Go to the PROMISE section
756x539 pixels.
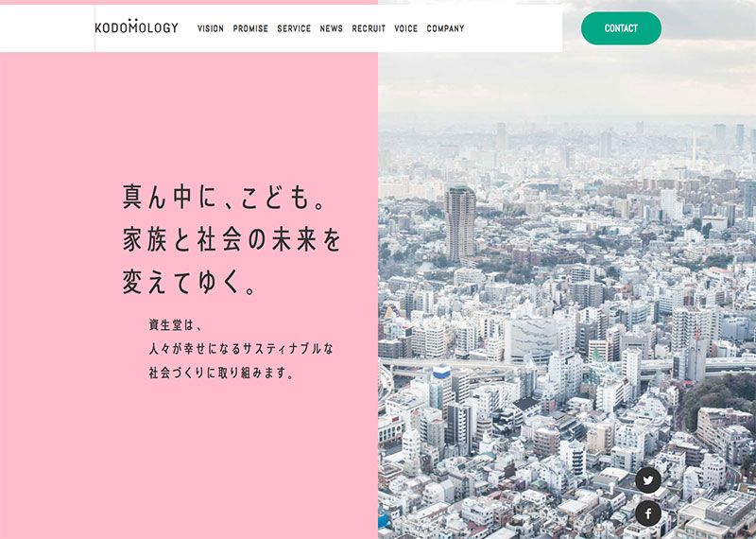250,28
